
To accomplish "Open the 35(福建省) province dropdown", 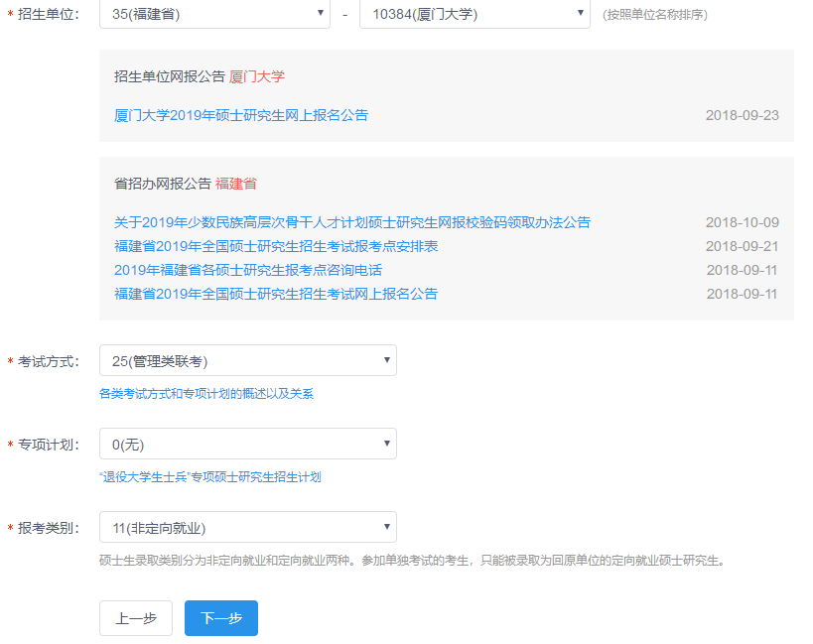I will pos(214,15).
